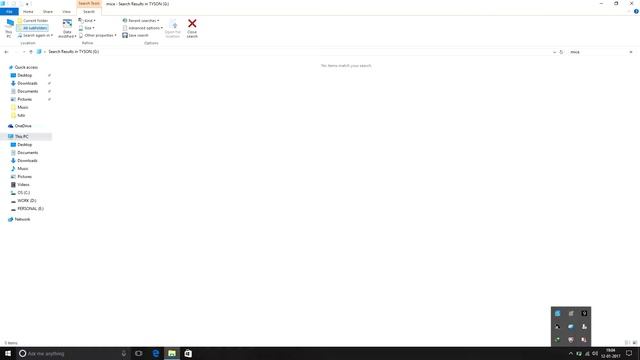Click the File Explorer taskbar icon
Screen dimensions: 640x360
172,353
